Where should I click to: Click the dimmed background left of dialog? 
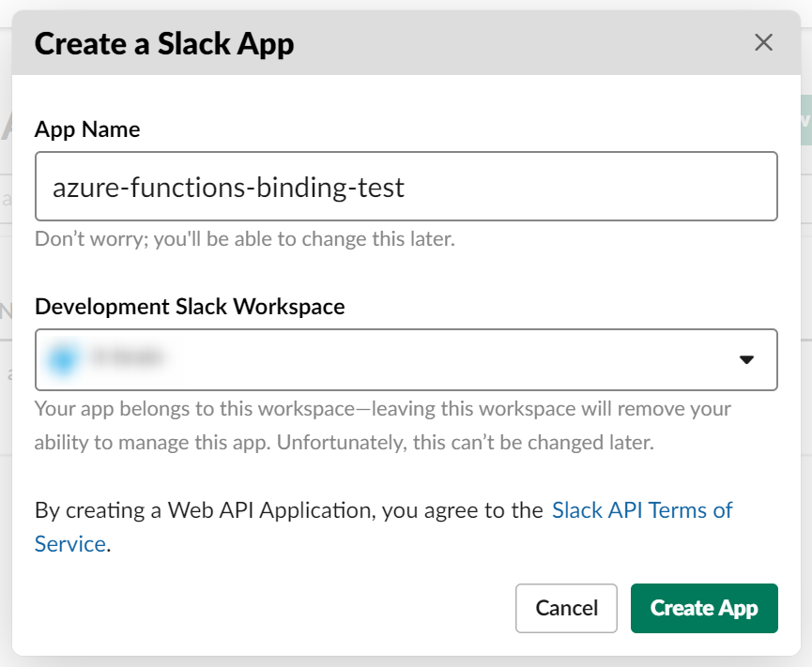pos(6,281)
